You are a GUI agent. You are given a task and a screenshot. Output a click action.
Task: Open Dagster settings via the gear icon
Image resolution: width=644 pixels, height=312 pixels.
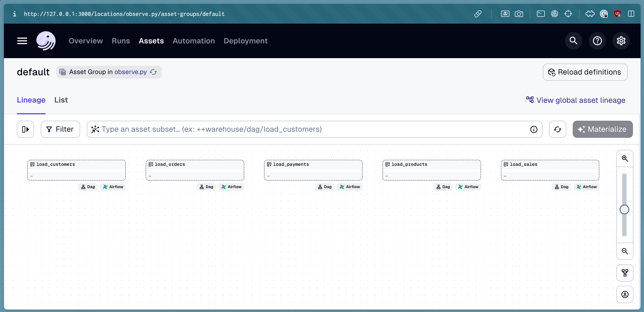point(621,41)
